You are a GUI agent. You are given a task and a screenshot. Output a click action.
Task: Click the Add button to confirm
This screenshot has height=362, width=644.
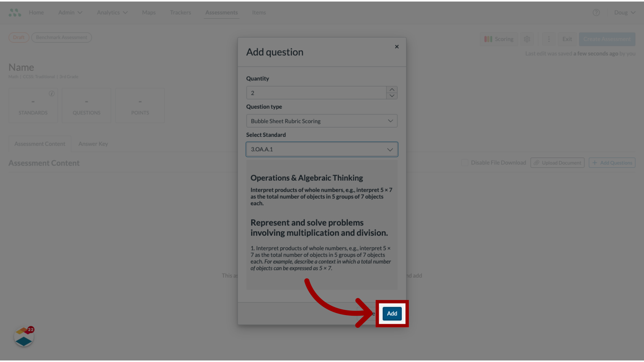[392, 313]
